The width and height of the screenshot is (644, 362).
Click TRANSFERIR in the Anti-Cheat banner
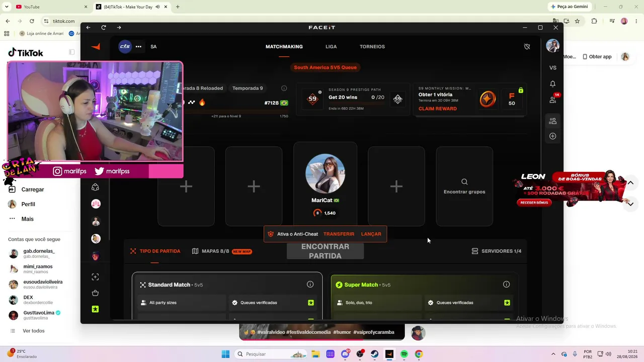click(339, 234)
